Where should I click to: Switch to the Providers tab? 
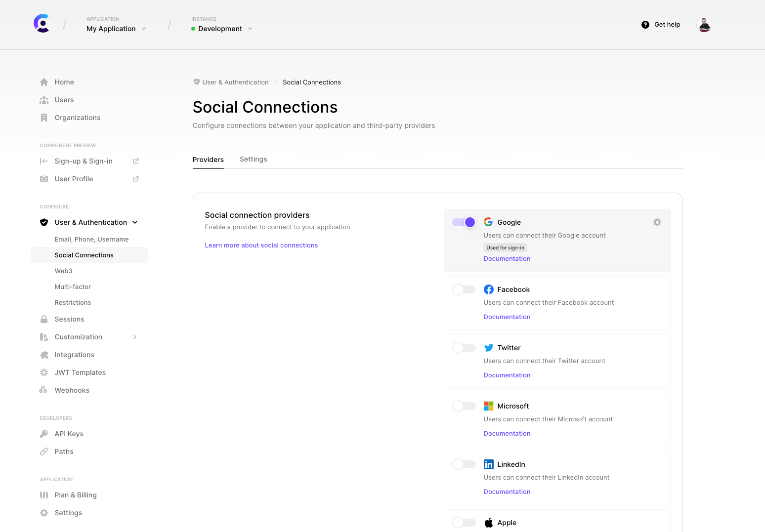click(x=208, y=160)
